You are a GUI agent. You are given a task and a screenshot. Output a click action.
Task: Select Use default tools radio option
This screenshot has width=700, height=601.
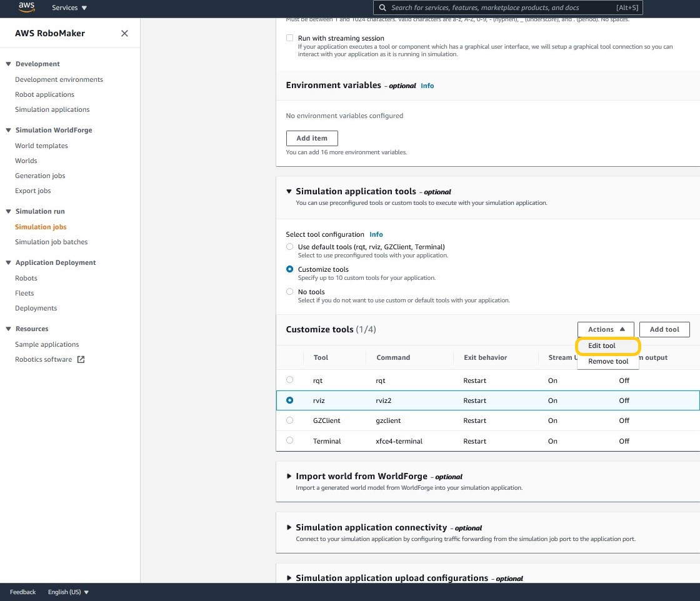coord(290,246)
